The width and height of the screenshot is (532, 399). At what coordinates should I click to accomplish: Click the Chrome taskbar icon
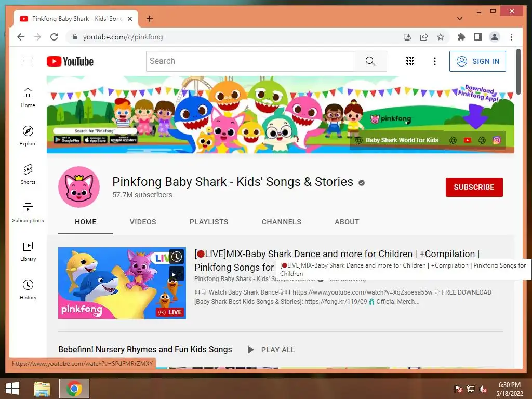74,389
